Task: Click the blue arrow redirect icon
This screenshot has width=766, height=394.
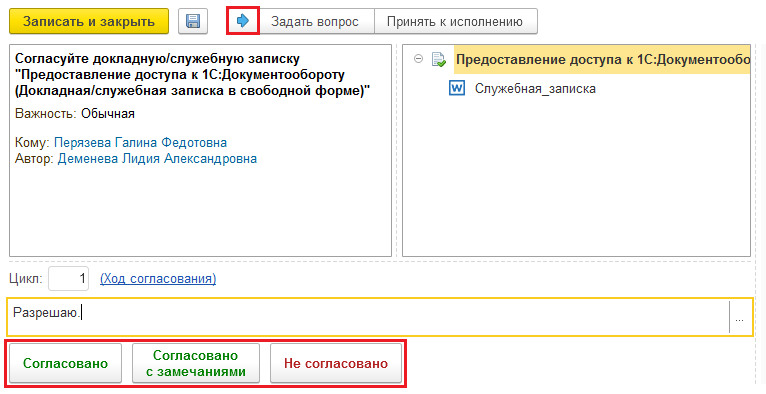Action: pyautogui.click(x=242, y=21)
